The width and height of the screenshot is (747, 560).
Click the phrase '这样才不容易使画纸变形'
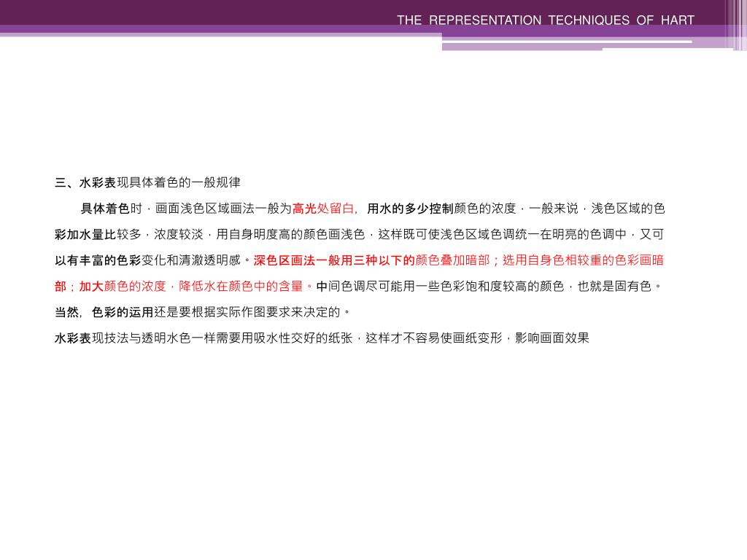(434, 338)
